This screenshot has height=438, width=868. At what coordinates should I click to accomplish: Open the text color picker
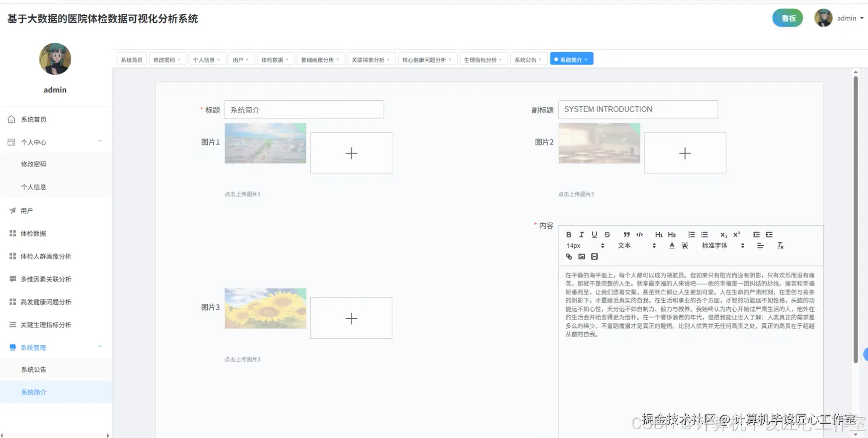click(x=672, y=245)
